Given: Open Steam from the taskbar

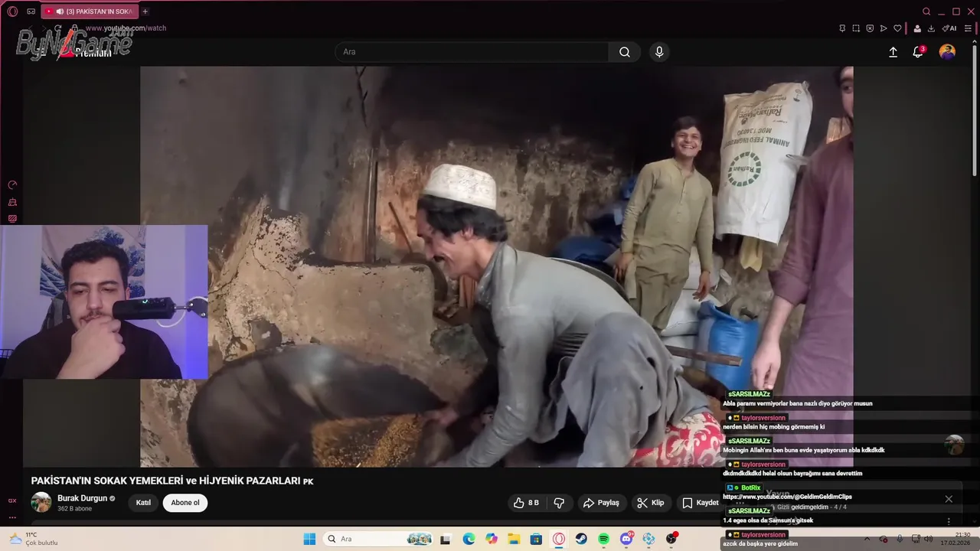Looking at the screenshot, I should click(x=581, y=539).
